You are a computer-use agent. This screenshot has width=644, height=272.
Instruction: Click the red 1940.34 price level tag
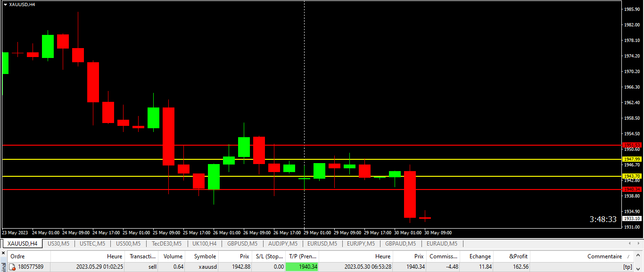coord(632,189)
